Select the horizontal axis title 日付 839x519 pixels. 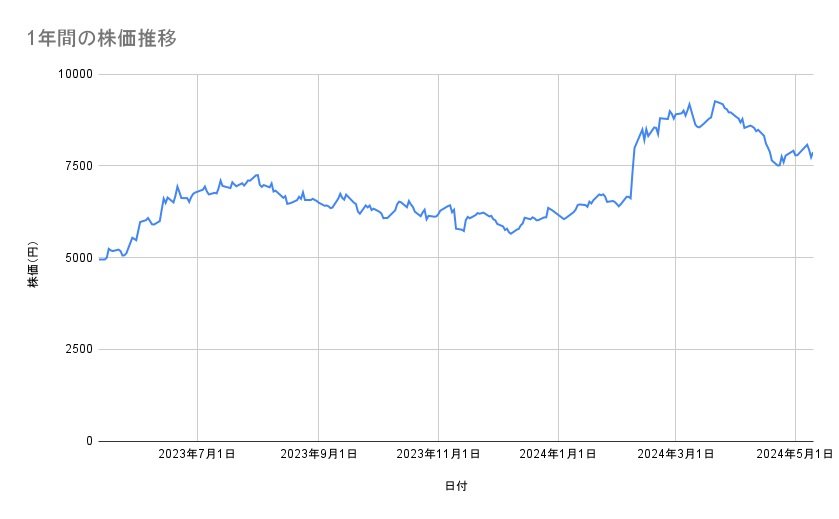pos(456,486)
